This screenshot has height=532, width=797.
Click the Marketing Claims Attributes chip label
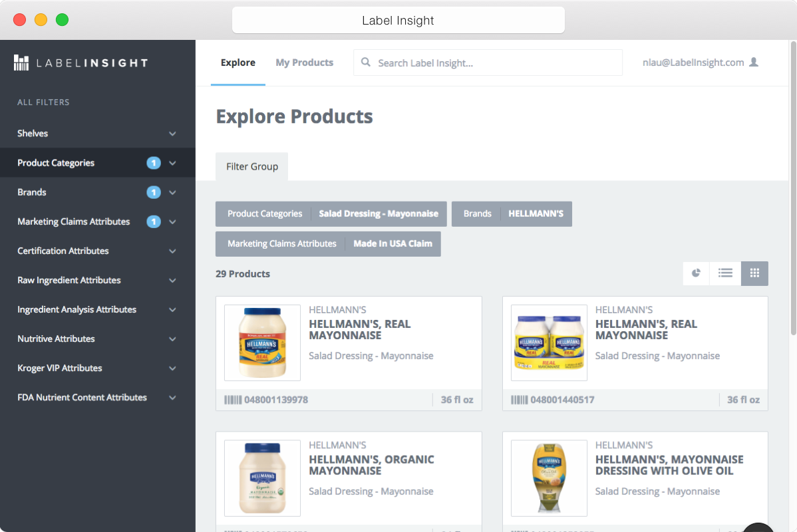click(281, 244)
